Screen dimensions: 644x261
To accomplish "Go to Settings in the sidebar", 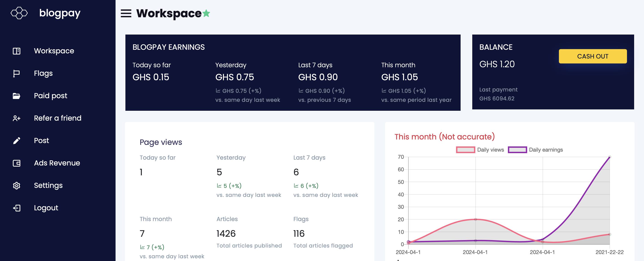I will click(48, 185).
